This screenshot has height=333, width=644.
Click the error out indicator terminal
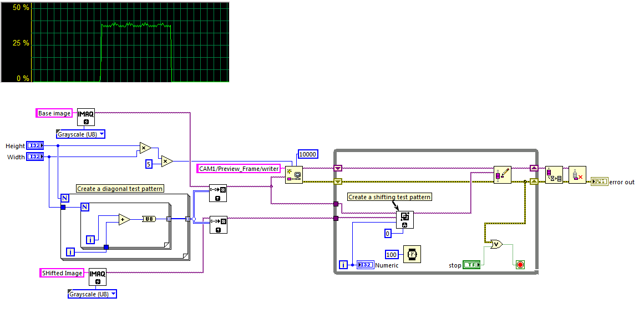click(599, 181)
